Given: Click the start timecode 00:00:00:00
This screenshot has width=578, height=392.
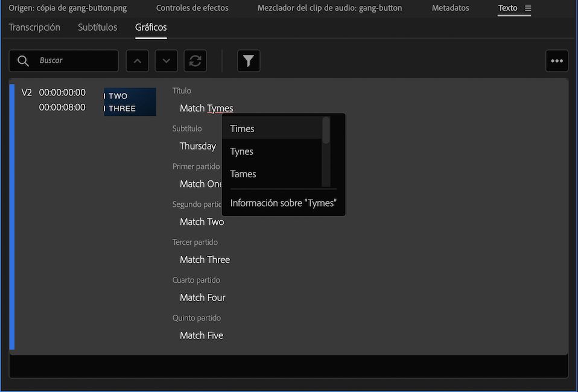Looking at the screenshot, I should (62, 92).
